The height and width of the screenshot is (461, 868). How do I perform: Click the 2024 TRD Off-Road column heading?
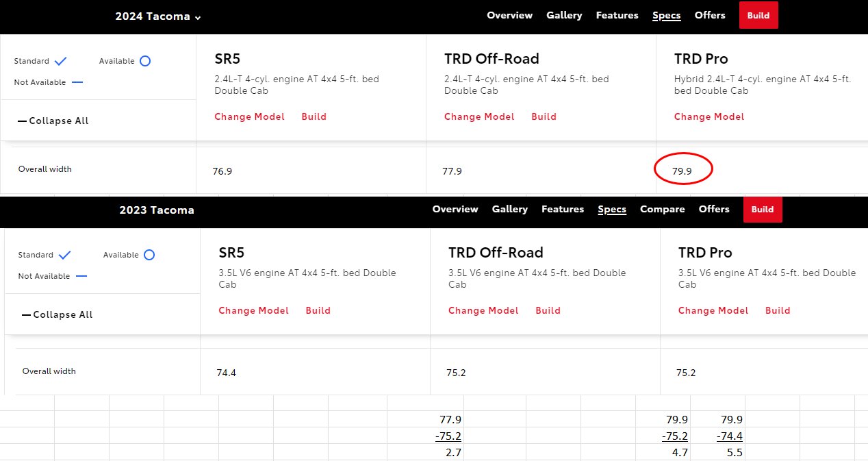[x=492, y=59]
